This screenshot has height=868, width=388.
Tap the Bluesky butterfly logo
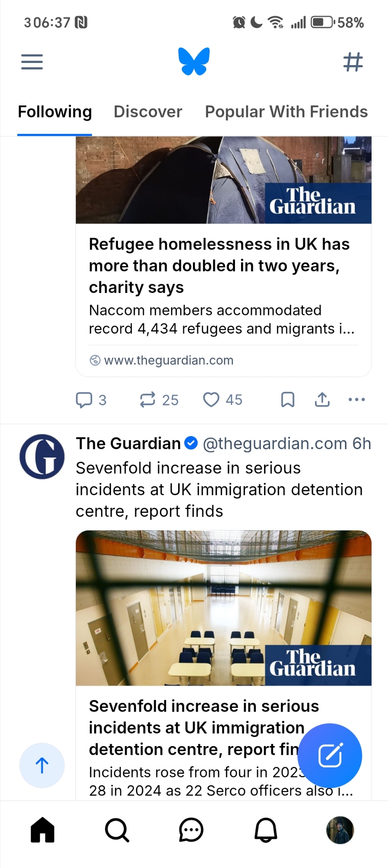194,61
